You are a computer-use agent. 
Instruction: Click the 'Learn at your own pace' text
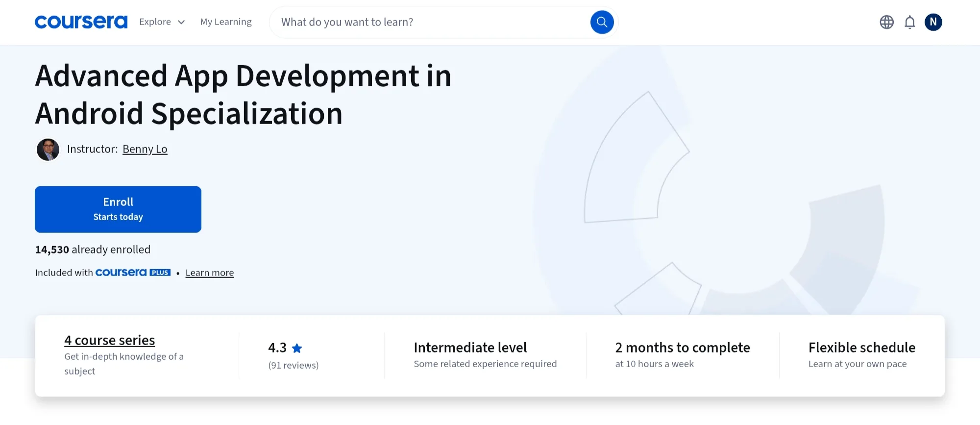pos(857,364)
